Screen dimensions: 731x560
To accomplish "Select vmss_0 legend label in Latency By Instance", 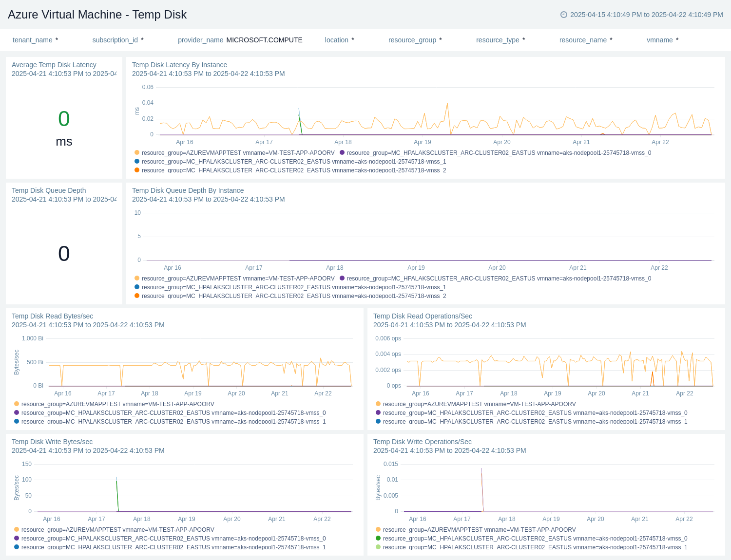I will (499, 153).
